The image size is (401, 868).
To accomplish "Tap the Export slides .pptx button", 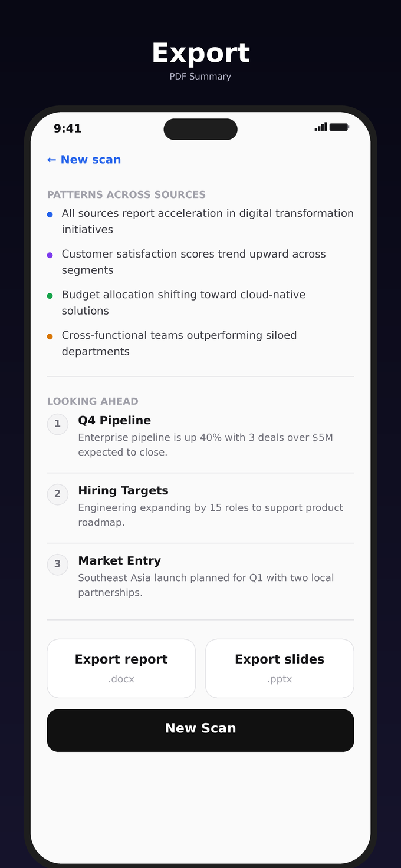I will coord(280,668).
